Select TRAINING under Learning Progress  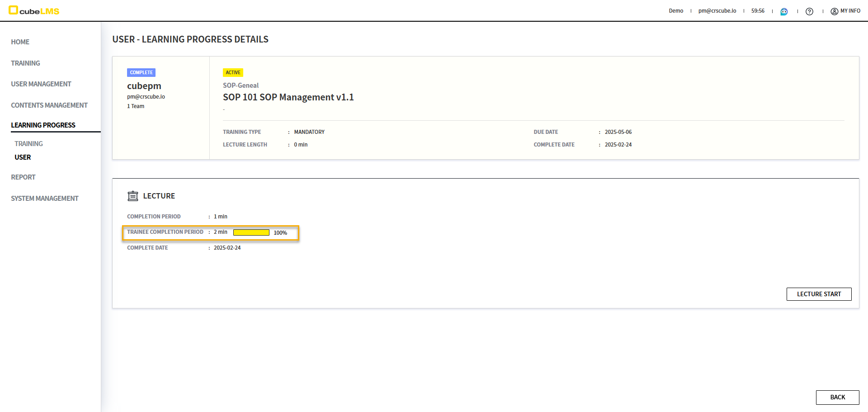[x=28, y=144]
